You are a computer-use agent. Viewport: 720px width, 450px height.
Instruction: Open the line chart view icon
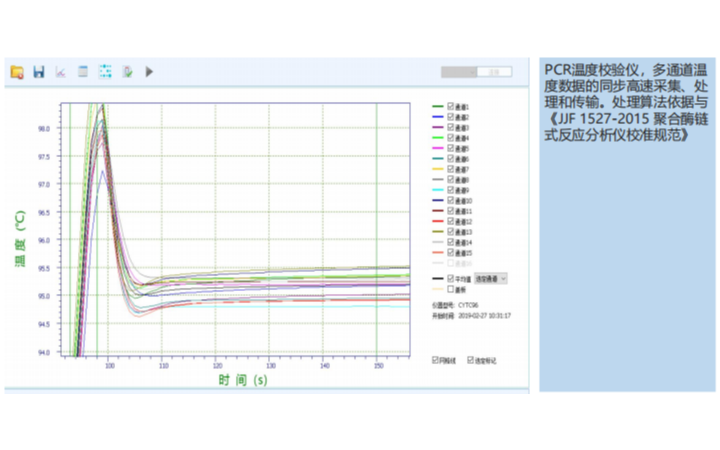[61, 72]
